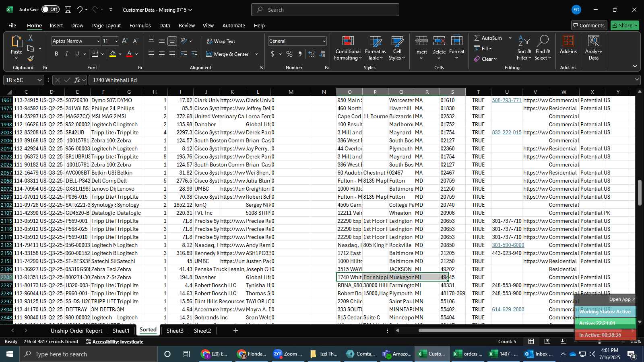Viewport: 644px width, 362px height.
Task: Toggle Align Left horizontal alignment
Action: (151, 54)
